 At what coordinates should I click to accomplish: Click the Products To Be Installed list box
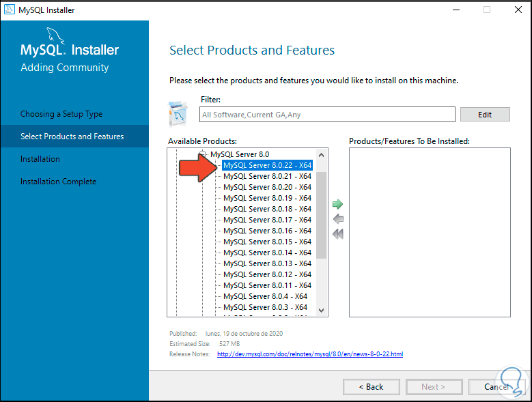pos(430,232)
